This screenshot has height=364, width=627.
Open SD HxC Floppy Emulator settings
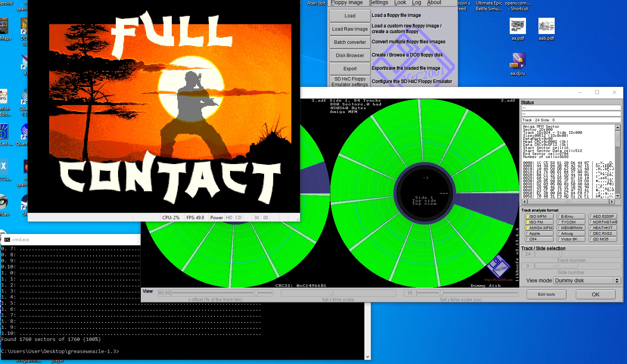pos(350,82)
